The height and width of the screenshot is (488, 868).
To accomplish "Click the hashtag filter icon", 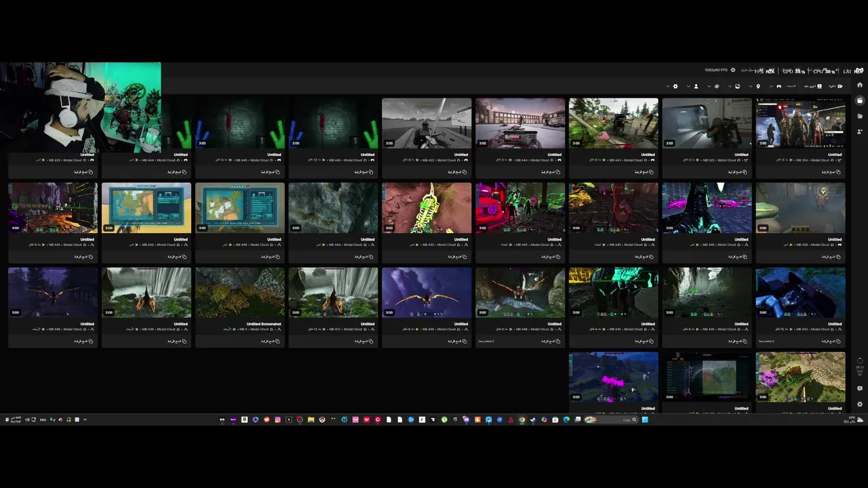I will [x=717, y=86].
